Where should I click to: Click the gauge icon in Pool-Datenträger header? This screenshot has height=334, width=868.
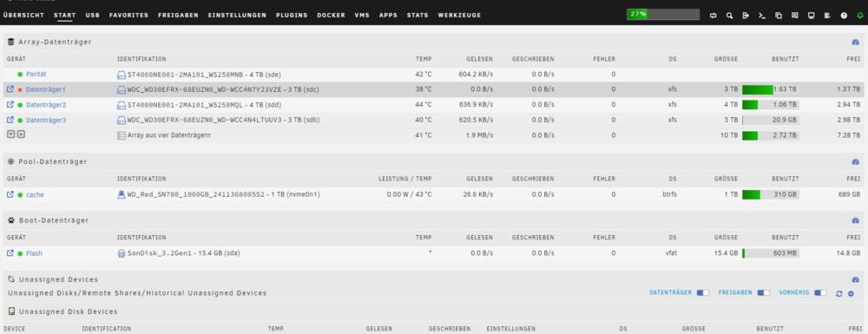(x=855, y=162)
